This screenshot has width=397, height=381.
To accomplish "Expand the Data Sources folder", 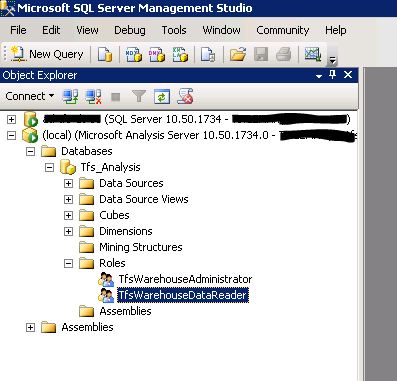I will pos(68,183).
